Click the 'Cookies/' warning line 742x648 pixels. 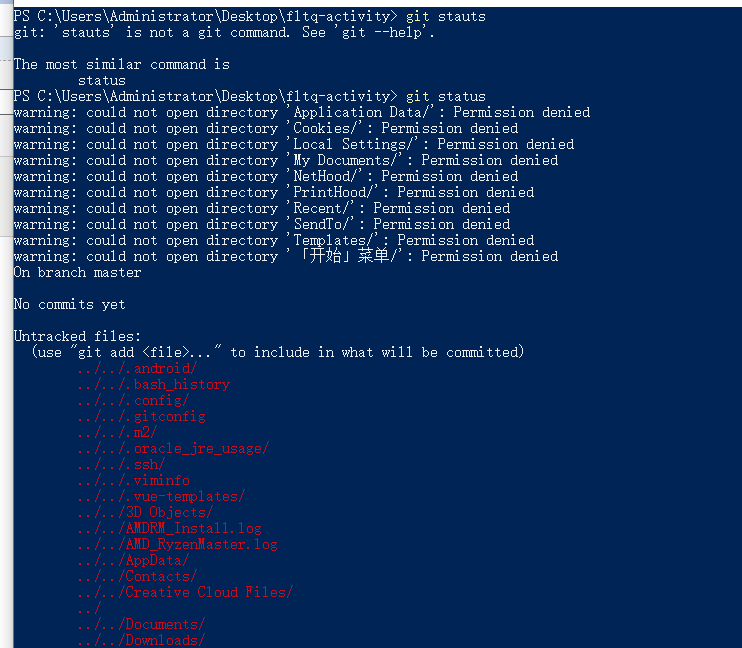pyautogui.click(x=266, y=129)
